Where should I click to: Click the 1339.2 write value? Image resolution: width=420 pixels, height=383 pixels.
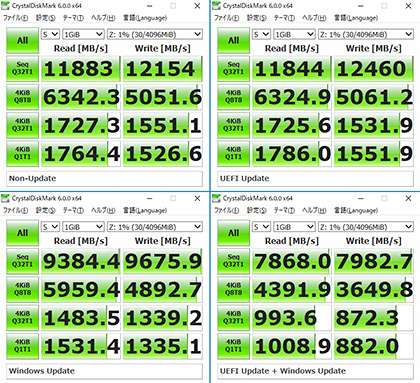[163, 318]
